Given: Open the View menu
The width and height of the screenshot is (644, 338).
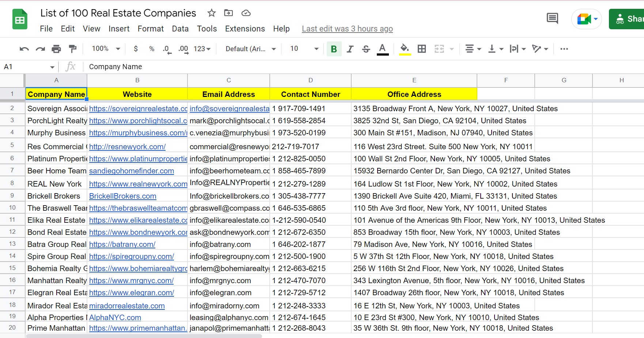Looking at the screenshot, I should pos(91,29).
